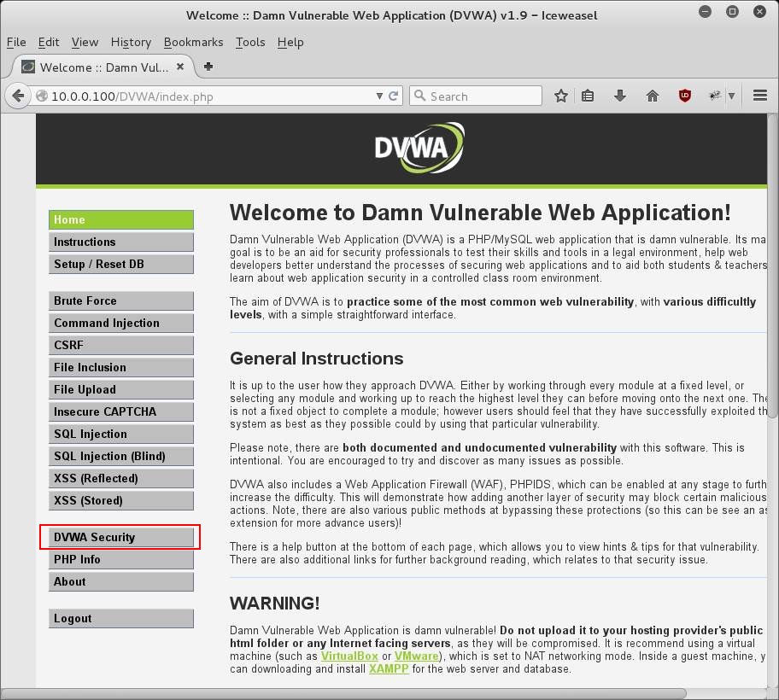
Task: Bookmark this page with the star icon
Action: 561,96
